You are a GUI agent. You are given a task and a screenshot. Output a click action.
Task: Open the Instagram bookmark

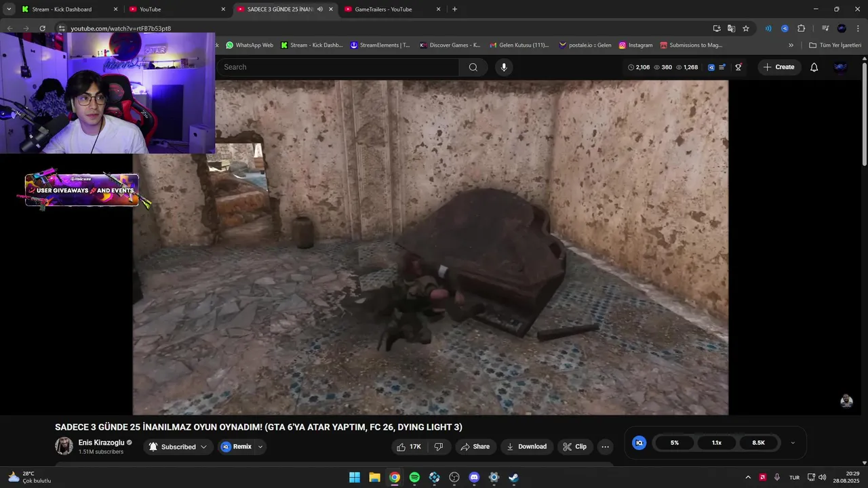[x=635, y=45]
